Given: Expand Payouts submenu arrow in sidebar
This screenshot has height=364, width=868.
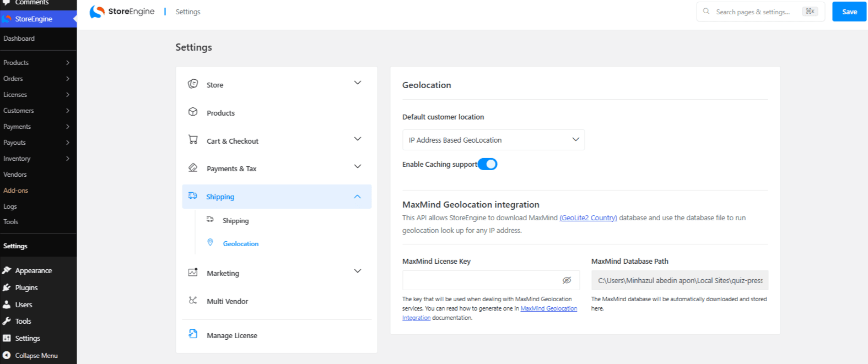Looking at the screenshot, I should 68,143.
